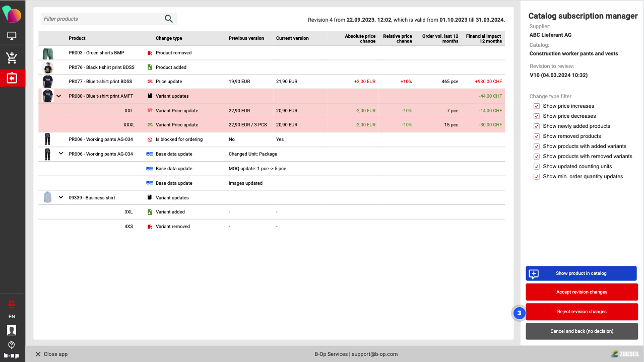Screen dimensions: 644x362
Task: Collapse the PR080 Blue t-shirt variants
Action: pyautogui.click(x=58, y=96)
